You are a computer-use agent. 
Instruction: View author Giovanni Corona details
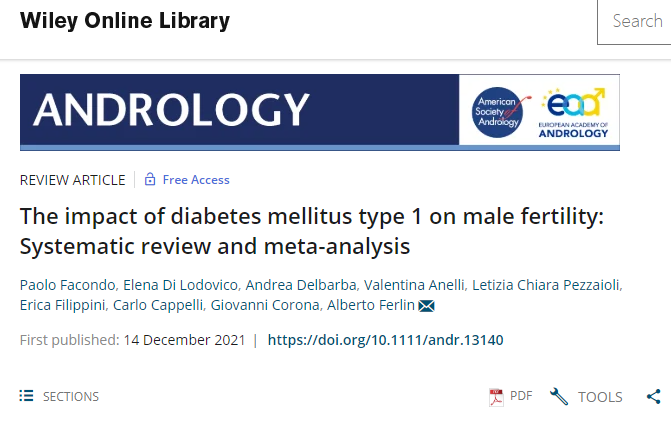click(265, 305)
